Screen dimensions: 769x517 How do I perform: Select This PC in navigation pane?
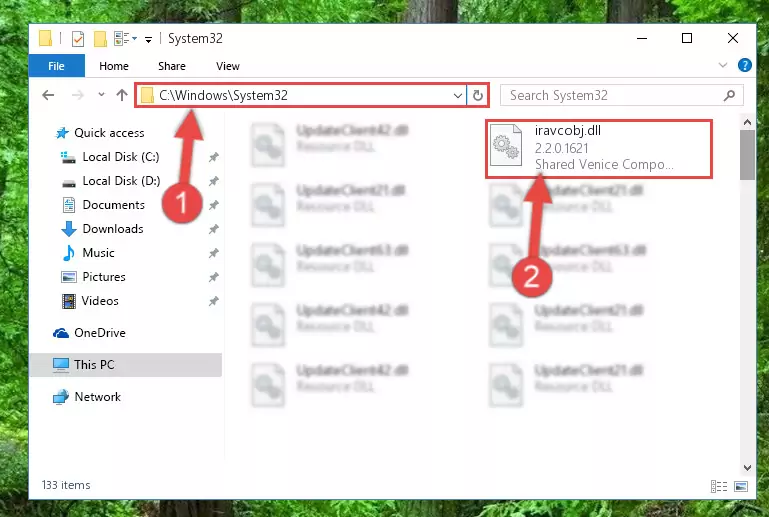(x=126, y=364)
